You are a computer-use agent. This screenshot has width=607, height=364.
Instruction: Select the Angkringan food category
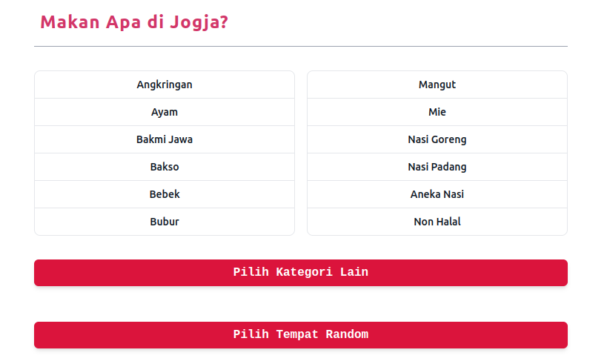pyautogui.click(x=165, y=85)
